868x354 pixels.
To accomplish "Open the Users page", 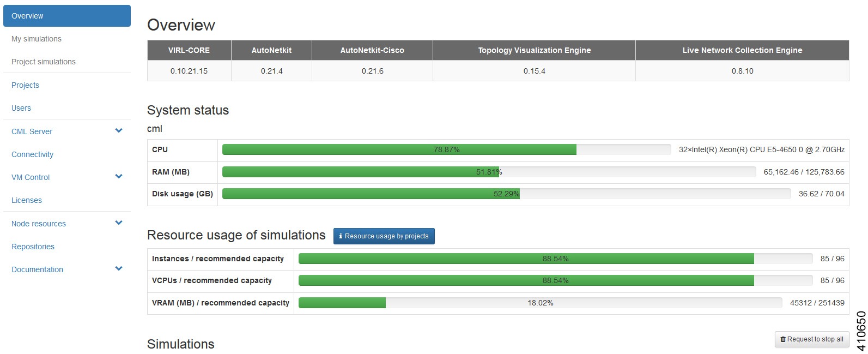I will (21, 108).
